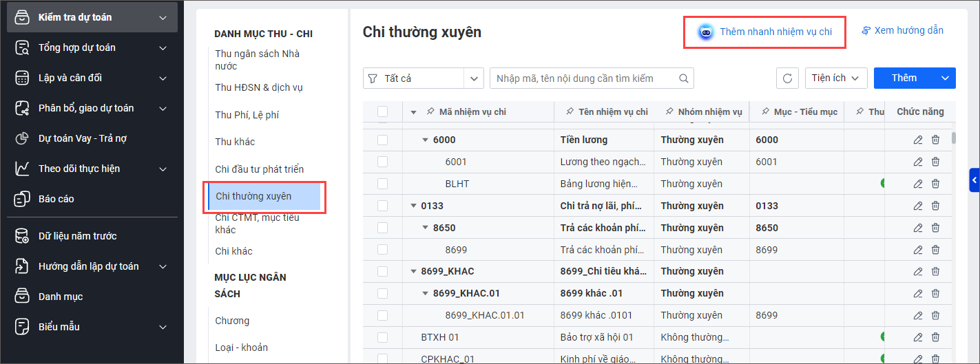Select the checkbox for row BTXH 01
This screenshot has width=980, height=364.
tap(383, 337)
